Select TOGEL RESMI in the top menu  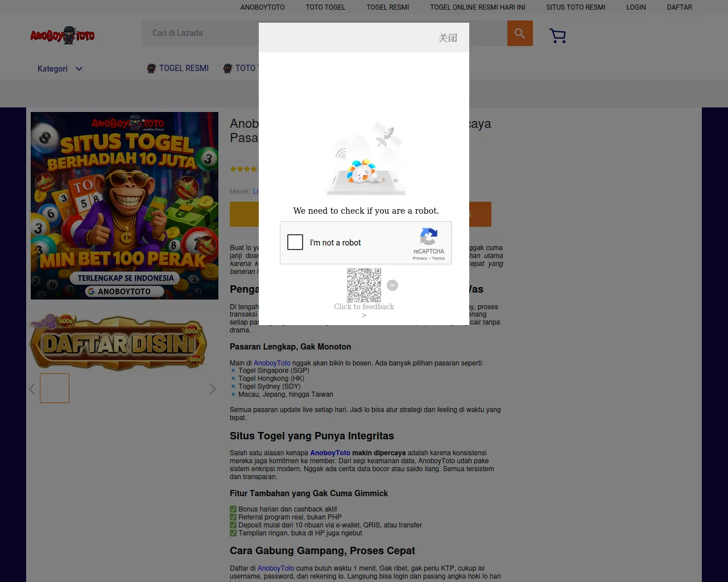pos(388,7)
